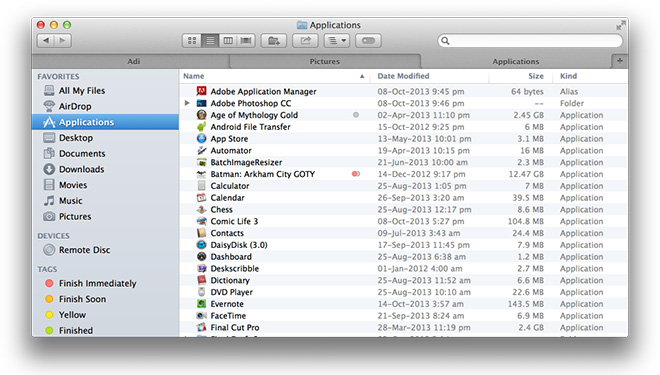Open the Arrange items dropdown
This screenshot has height=375, width=660.
tap(337, 40)
